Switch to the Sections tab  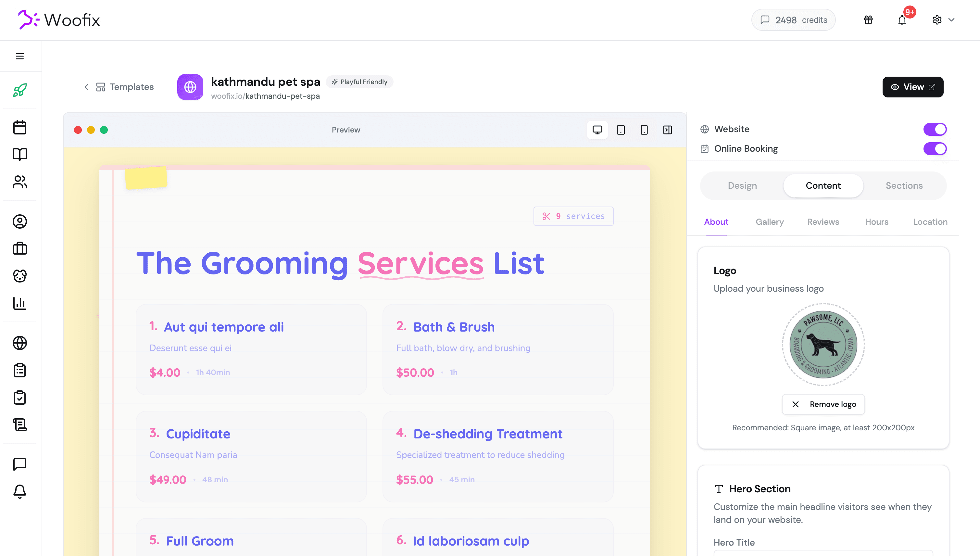pyautogui.click(x=904, y=185)
